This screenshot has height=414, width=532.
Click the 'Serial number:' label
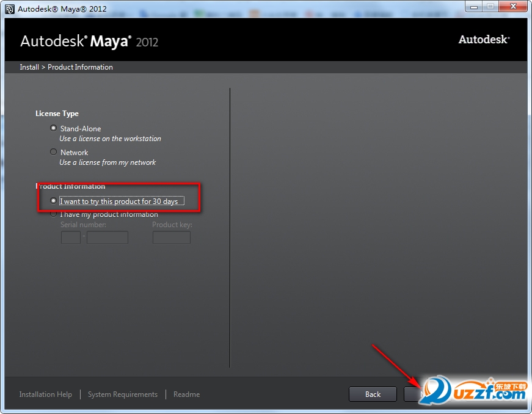[x=83, y=225]
